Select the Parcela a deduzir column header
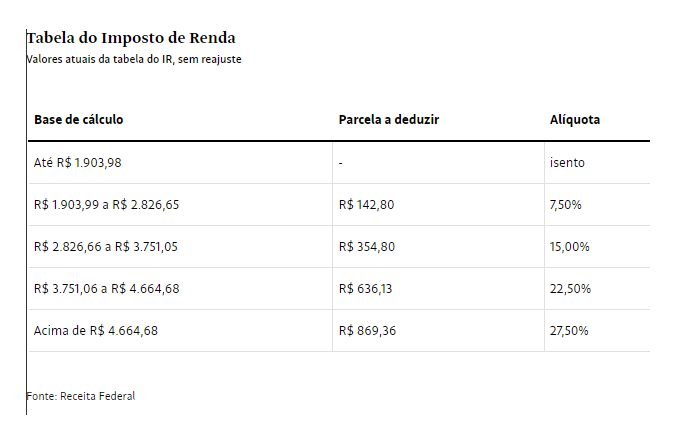Screen dimensions: 681x439 pos(389,119)
